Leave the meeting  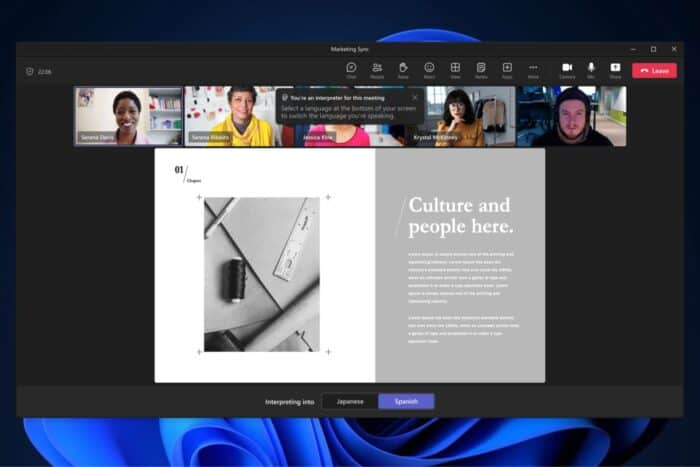(654, 71)
